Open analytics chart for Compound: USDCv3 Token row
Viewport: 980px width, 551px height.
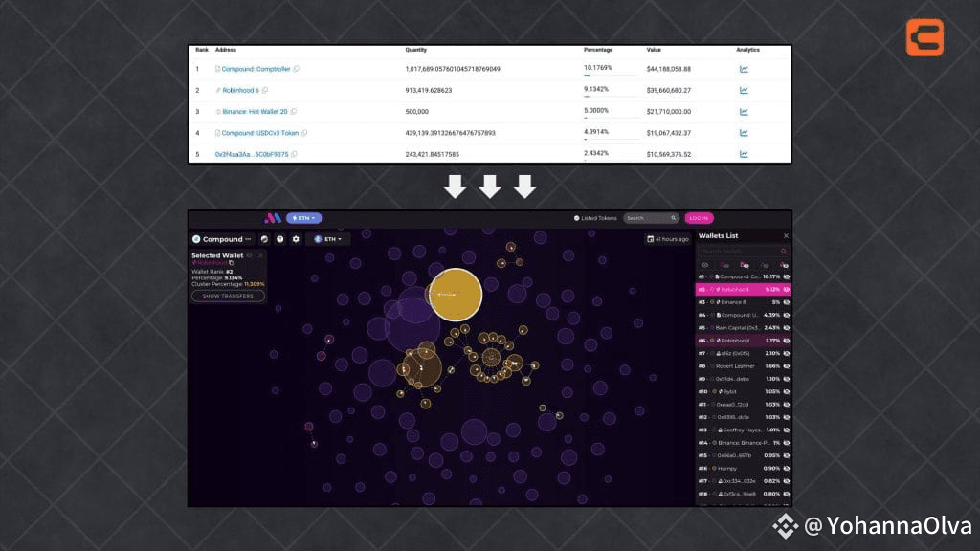coord(744,133)
